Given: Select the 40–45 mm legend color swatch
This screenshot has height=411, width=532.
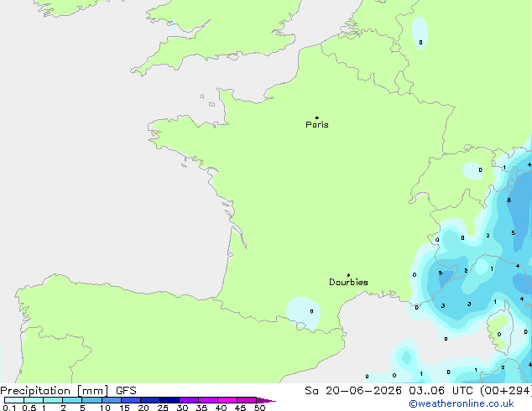Looking at the screenshot, I should [227, 400].
